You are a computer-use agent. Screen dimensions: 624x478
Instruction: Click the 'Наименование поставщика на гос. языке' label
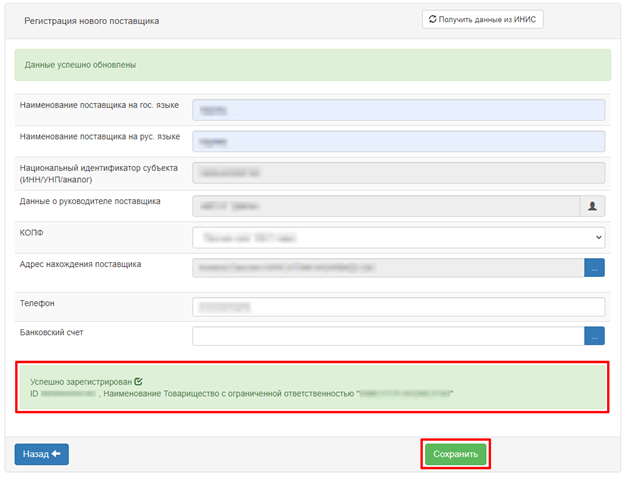coord(99,105)
